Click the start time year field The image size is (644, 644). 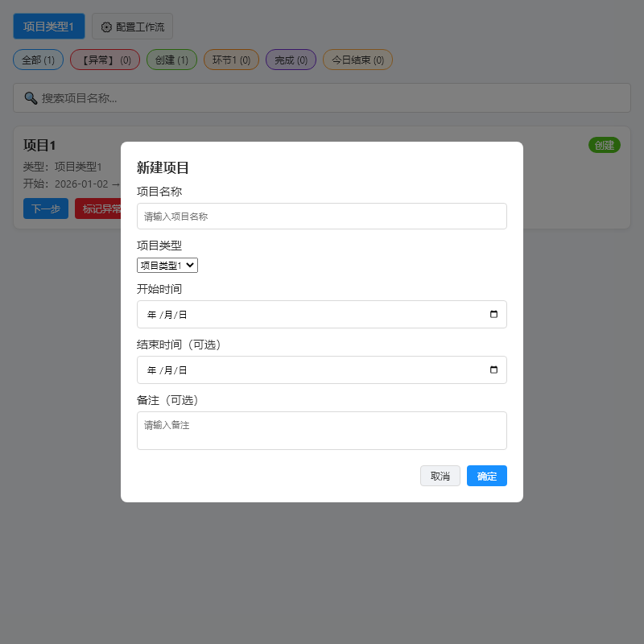click(x=151, y=315)
